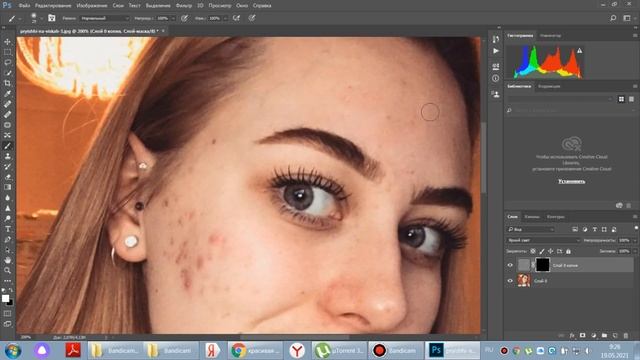640x360 pixels.
Task: Select the Move tool
Action: pos(7,42)
